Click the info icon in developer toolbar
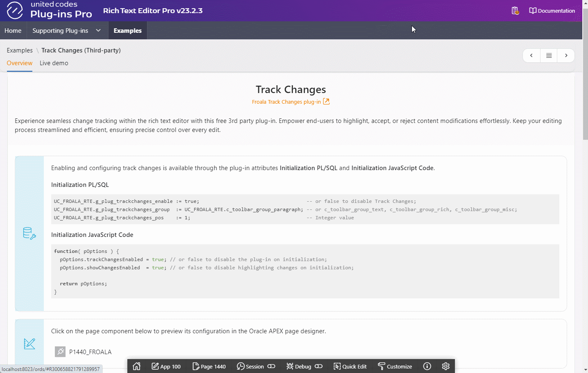This screenshot has height=373, width=588. click(x=427, y=366)
